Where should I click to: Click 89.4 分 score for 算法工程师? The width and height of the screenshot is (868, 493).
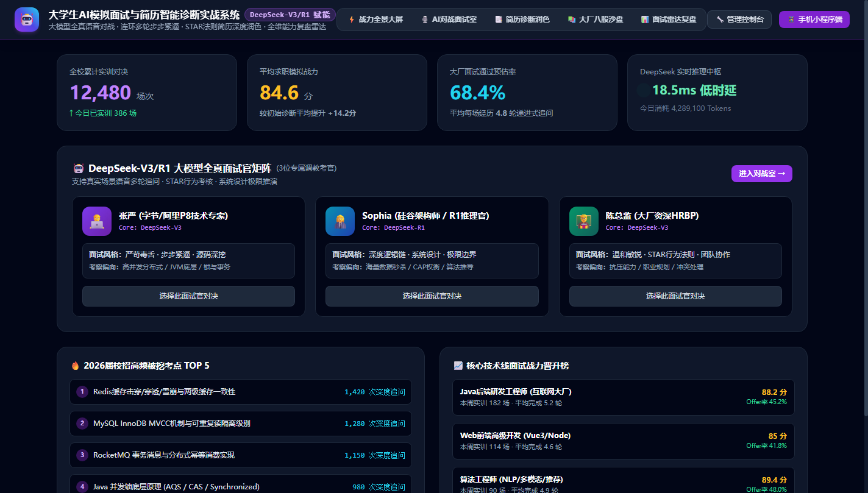[774, 480]
